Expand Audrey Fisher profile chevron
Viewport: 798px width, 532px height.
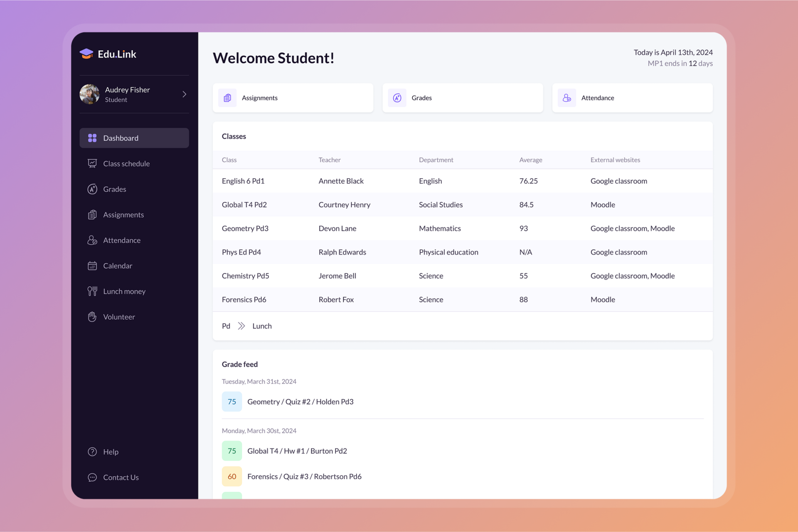184,94
